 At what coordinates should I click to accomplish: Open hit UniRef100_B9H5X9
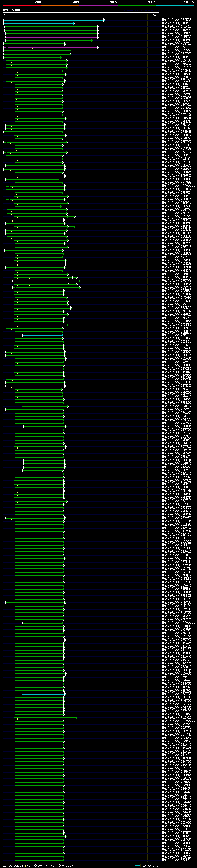click(177, 176)
